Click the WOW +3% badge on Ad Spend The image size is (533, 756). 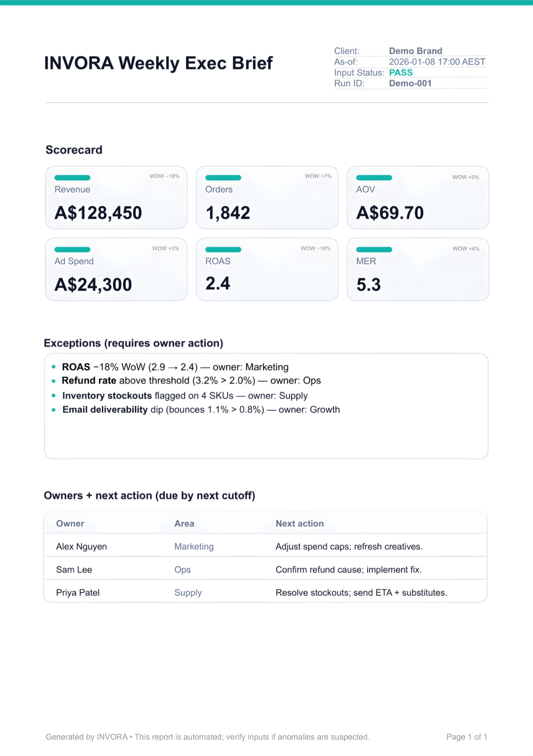[x=165, y=248]
